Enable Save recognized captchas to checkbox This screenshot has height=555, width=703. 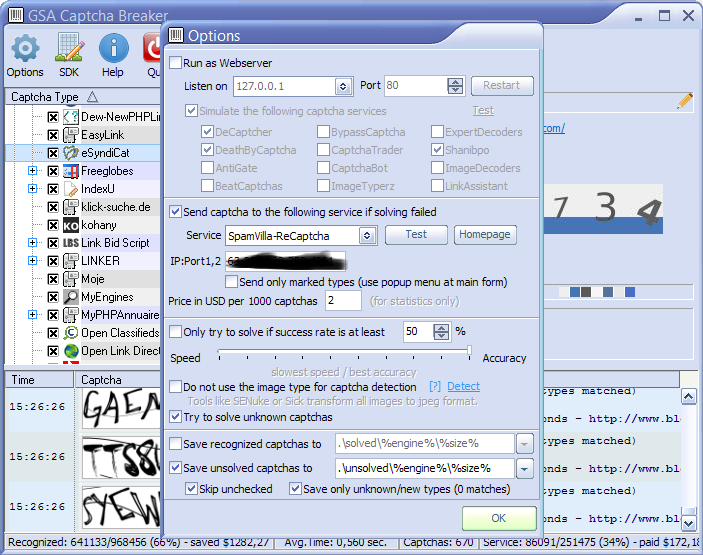(176, 444)
